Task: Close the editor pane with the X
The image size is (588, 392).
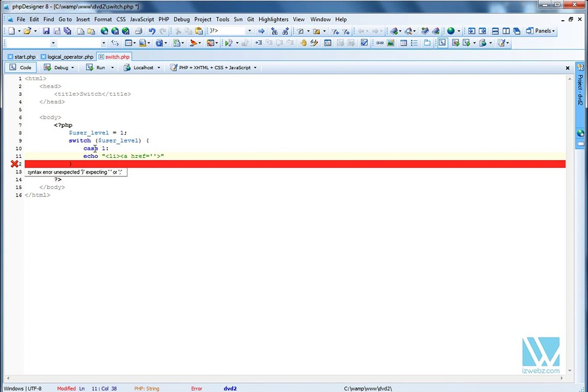Action: [567, 68]
